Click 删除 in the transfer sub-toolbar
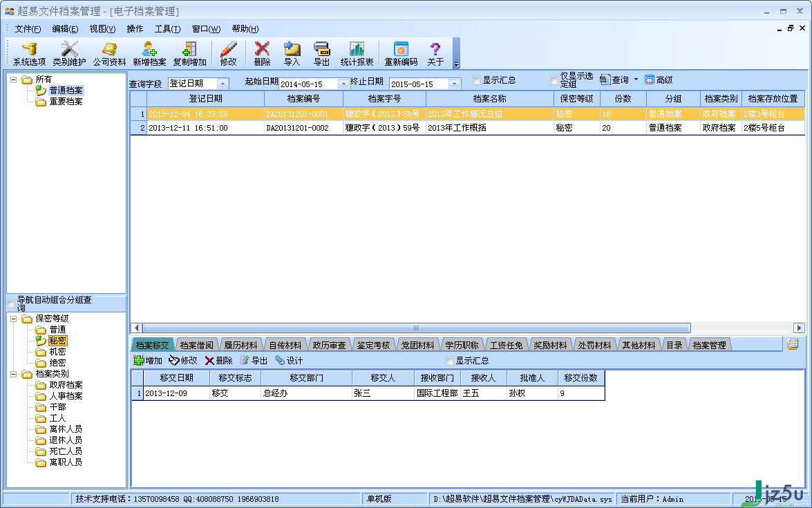This screenshot has height=508, width=812. tap(218, 360)
